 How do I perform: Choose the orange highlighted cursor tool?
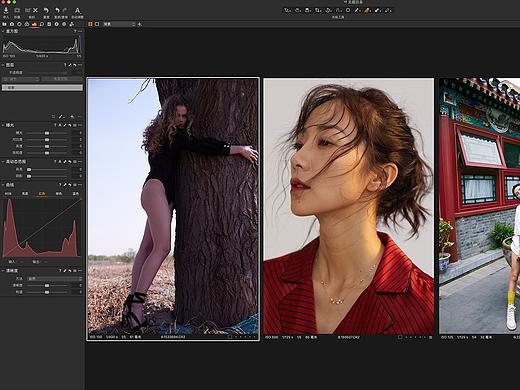(367, 10)
